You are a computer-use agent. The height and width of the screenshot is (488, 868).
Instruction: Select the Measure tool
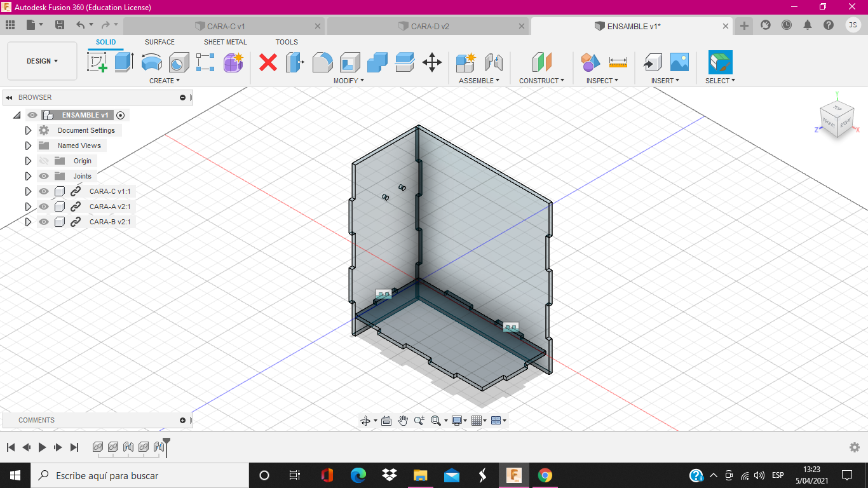pos(618,62)
